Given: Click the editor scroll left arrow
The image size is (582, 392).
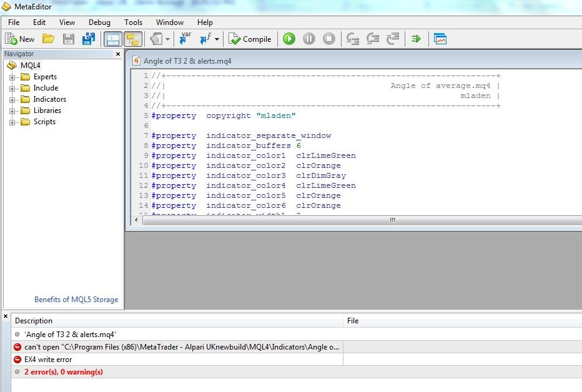Looking at the screenshot, I should [136, 220].
